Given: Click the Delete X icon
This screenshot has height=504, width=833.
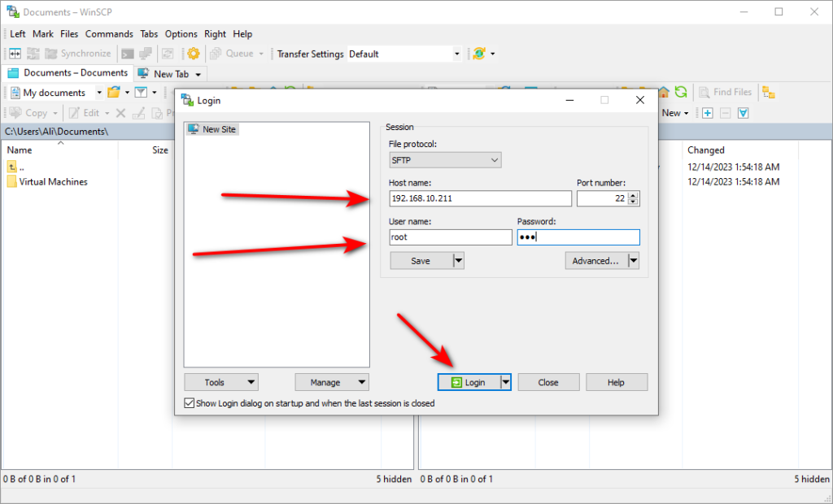Looking at the screenshot, I should tap(120, 113).
